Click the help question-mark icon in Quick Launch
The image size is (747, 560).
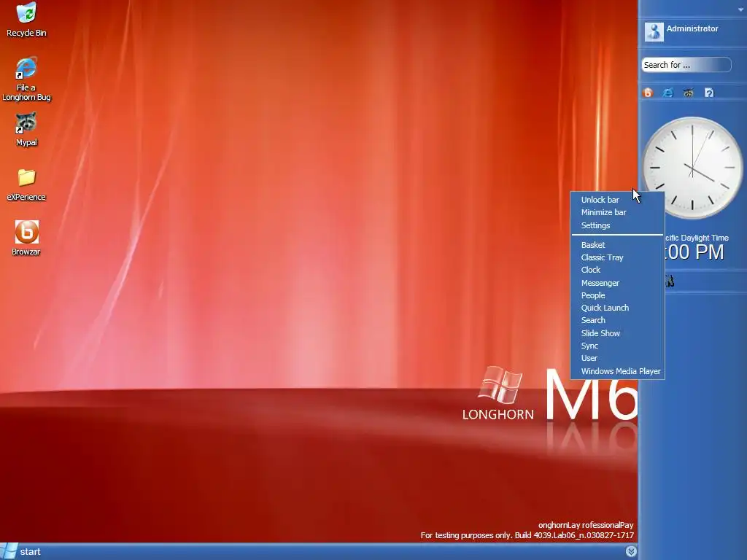coord(709,93)
